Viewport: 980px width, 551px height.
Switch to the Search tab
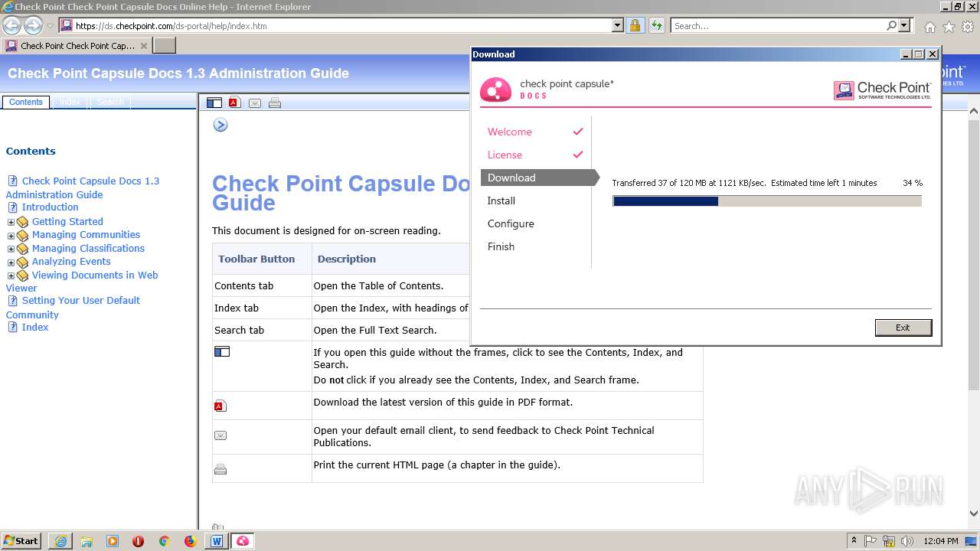(110, 102)
